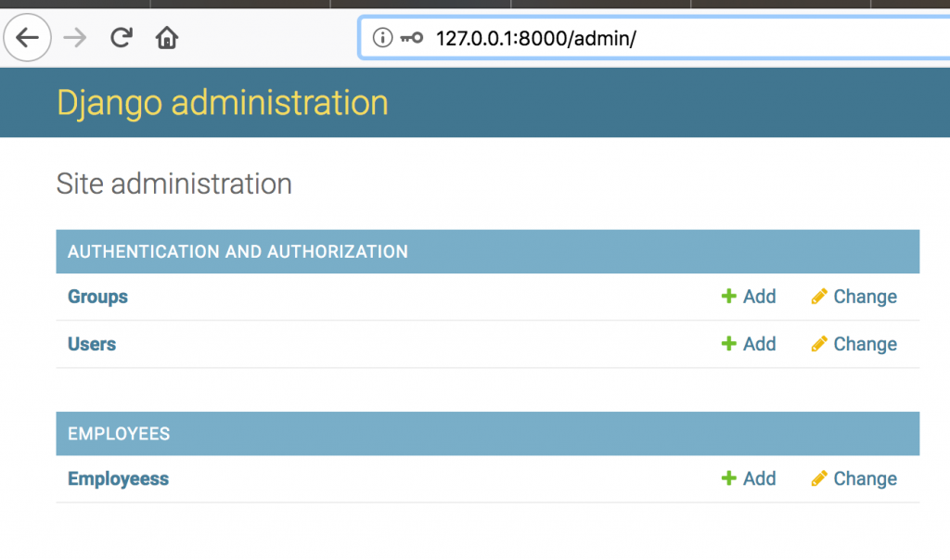
Task: Open the Django administration header link
Action: [x=223, y=102]
